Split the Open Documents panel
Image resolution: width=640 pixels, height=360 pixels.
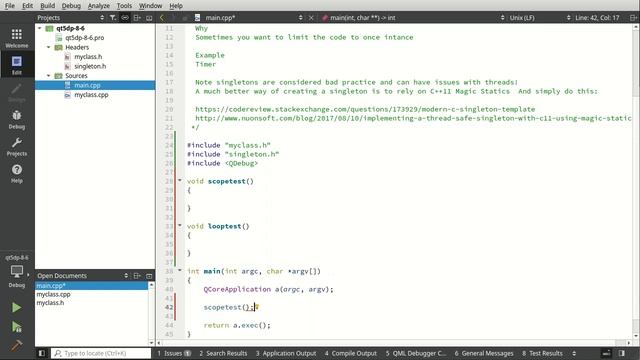(x=137, y=276)
